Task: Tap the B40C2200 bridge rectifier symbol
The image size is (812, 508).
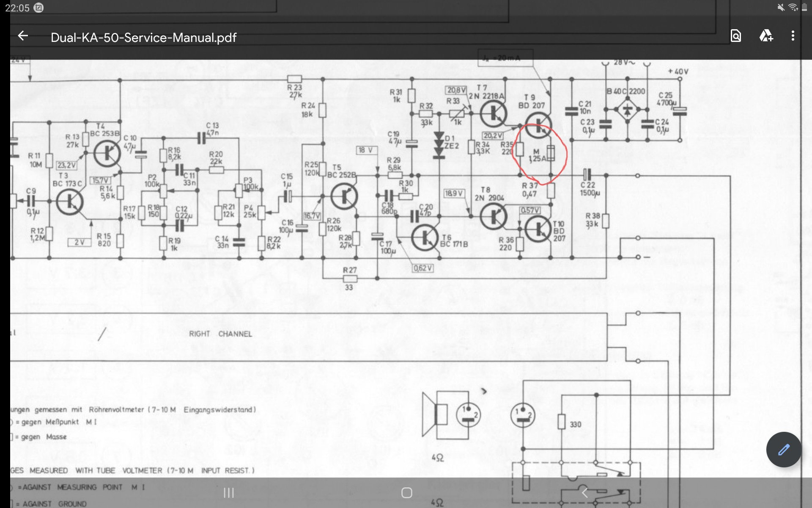Action: coord(627,110)
